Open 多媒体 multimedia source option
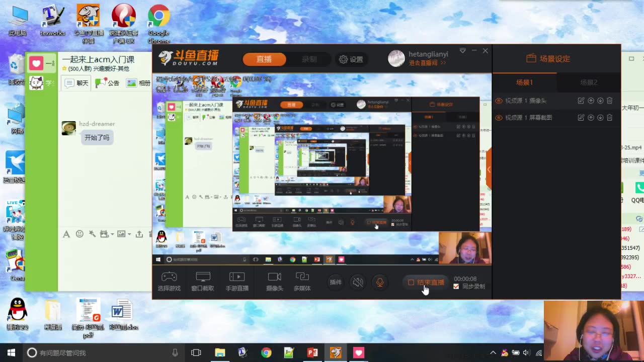 click(x=302, y=282)
